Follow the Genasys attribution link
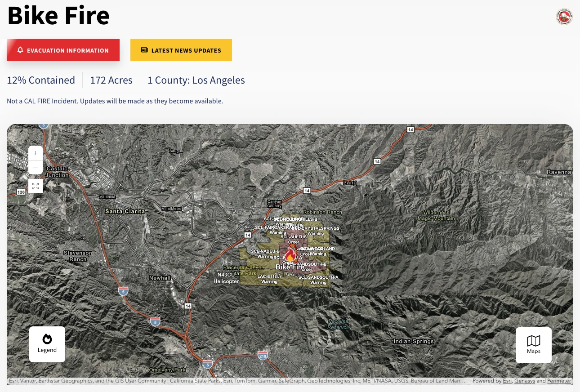Screen dimensions: 580x392 click(525, 381)
